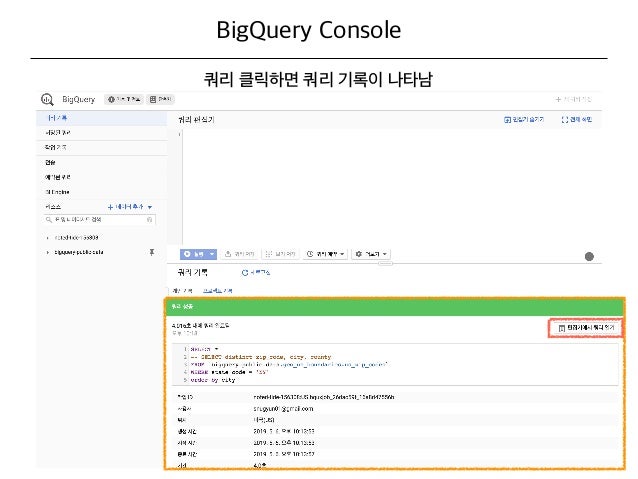Click SQL line 'SELECT distinct zip_code, city, county'
Image resolution: width=638 pixels, height=479 pixels.
pos(261,357)
